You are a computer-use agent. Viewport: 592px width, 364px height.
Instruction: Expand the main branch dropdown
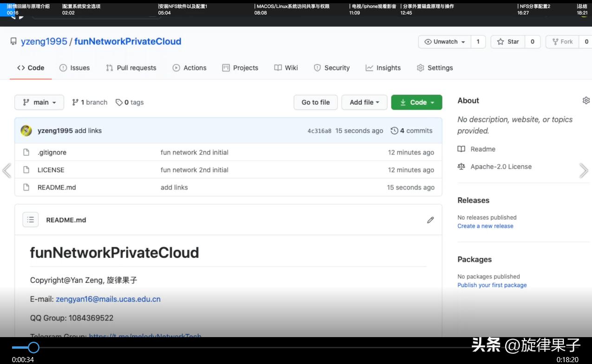coord(39,102)
